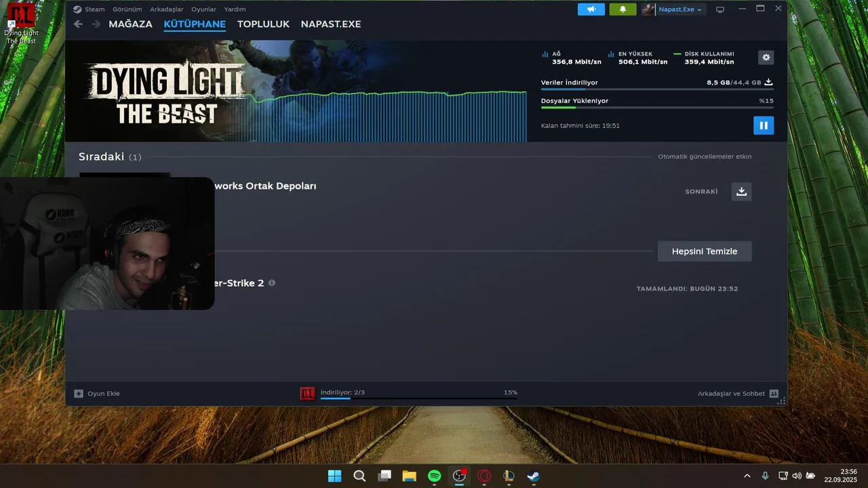
Task: Open the Napast.Exe account dropdown
Action: [682, 9]
